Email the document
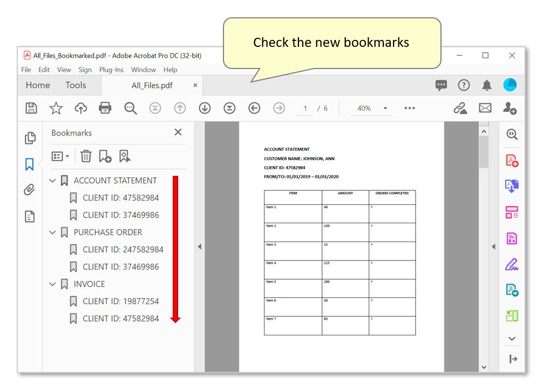 pyautogui.click(x=485, y=108)
